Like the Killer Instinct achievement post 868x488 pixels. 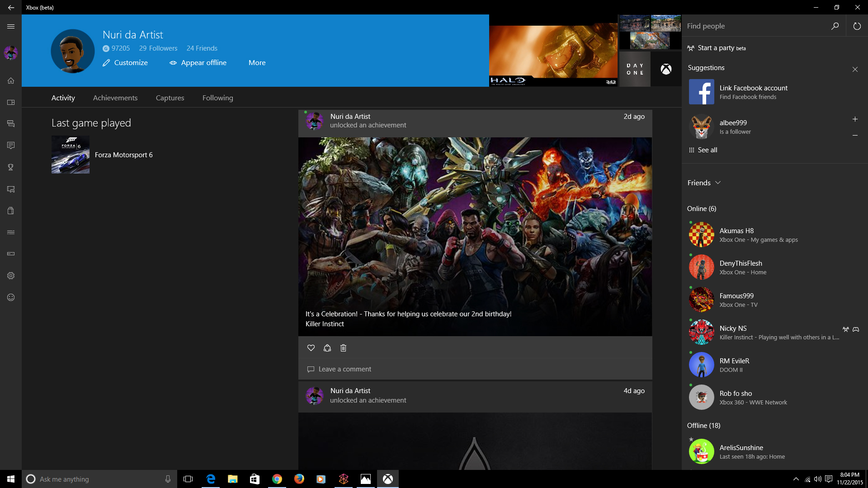pyautogui.click(x=311, y=348)
